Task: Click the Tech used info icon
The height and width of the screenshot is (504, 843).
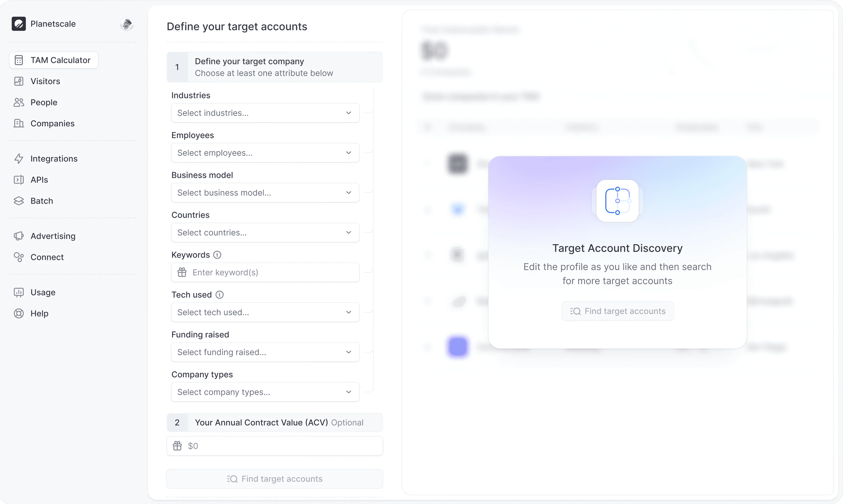Action: [x=220, y=294]
